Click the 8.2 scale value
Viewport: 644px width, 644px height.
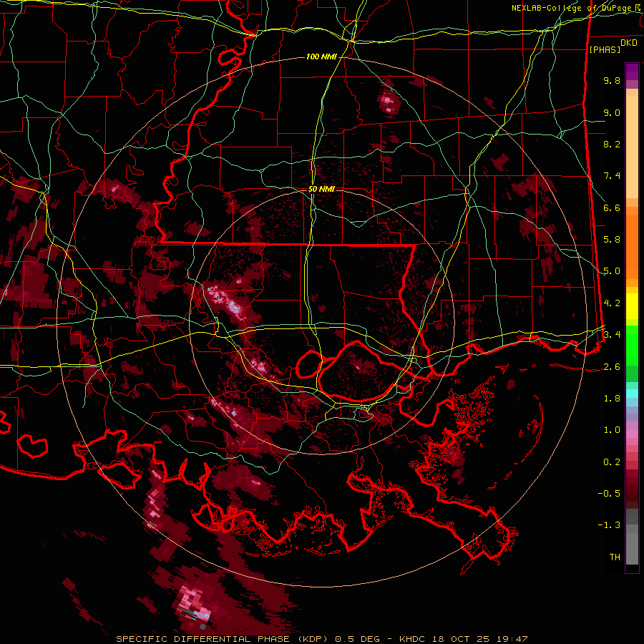tap(612, 144)
